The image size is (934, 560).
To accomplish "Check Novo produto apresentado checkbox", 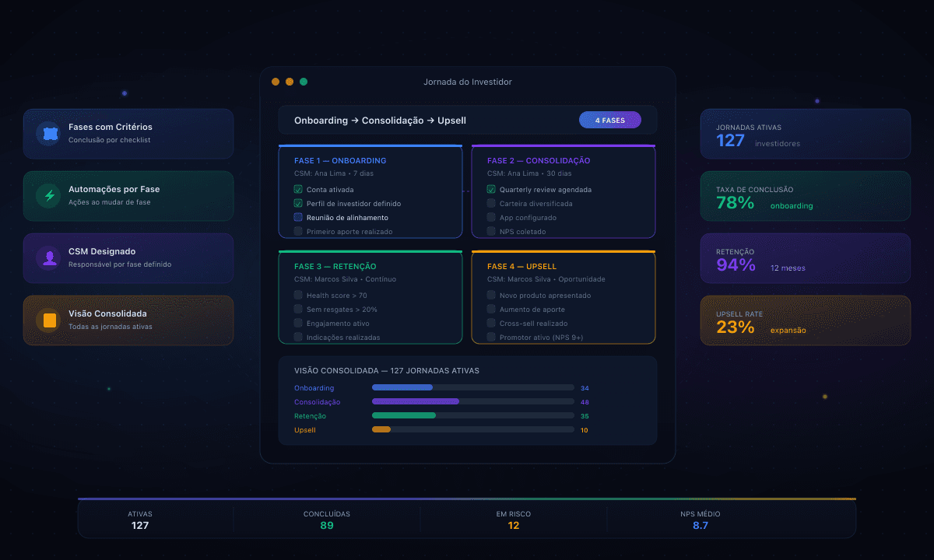I will 491,296.
